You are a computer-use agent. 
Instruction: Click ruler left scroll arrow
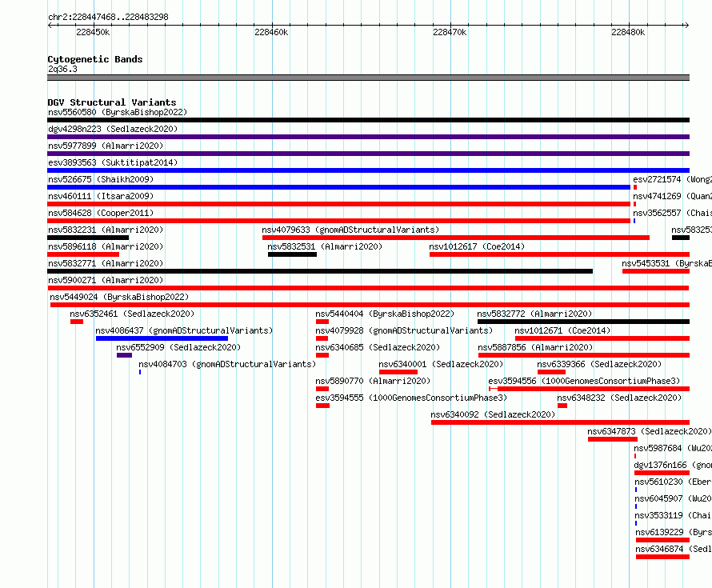(x=50, y=26)
